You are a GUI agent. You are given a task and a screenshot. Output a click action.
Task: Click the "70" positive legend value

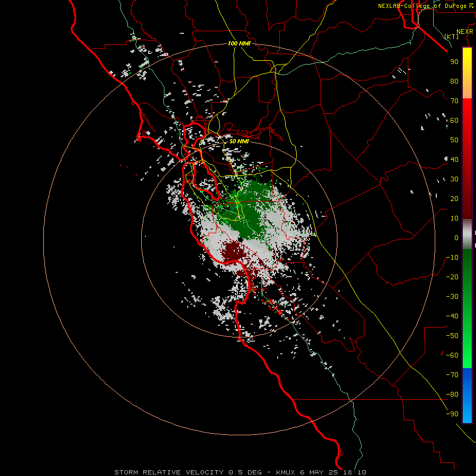454,101
